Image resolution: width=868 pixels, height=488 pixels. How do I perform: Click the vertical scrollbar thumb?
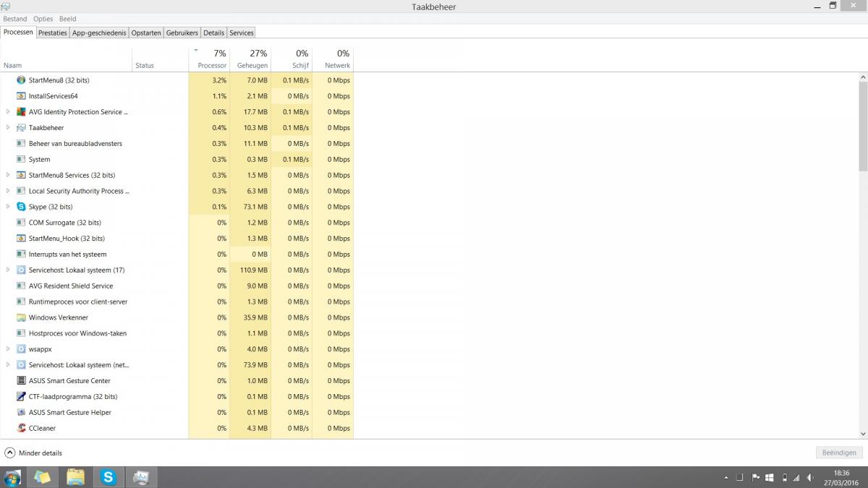pyautogui.click(x=863, y=126)
